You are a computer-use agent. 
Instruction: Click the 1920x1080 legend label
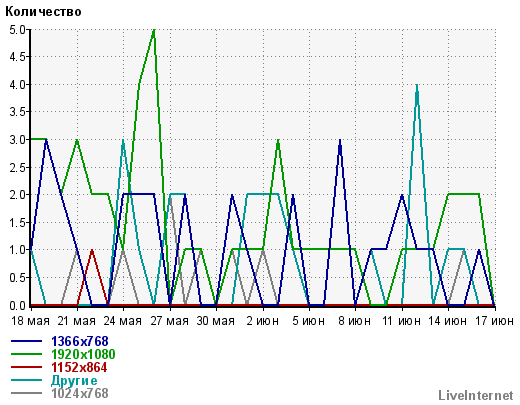coord(83,354)
